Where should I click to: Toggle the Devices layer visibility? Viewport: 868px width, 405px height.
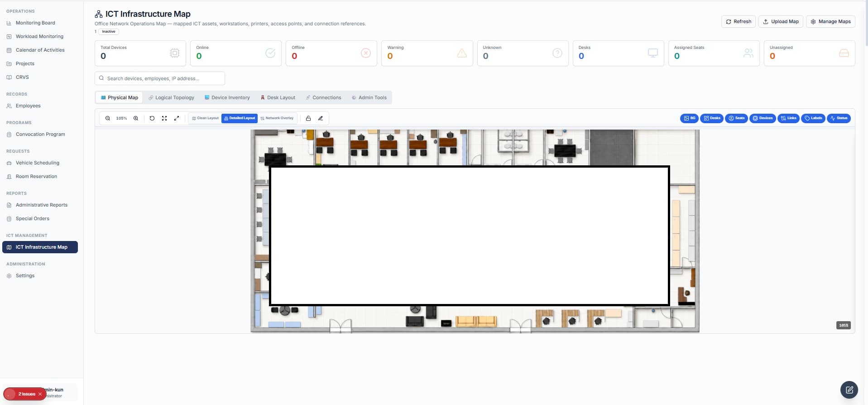pos(762,118)
